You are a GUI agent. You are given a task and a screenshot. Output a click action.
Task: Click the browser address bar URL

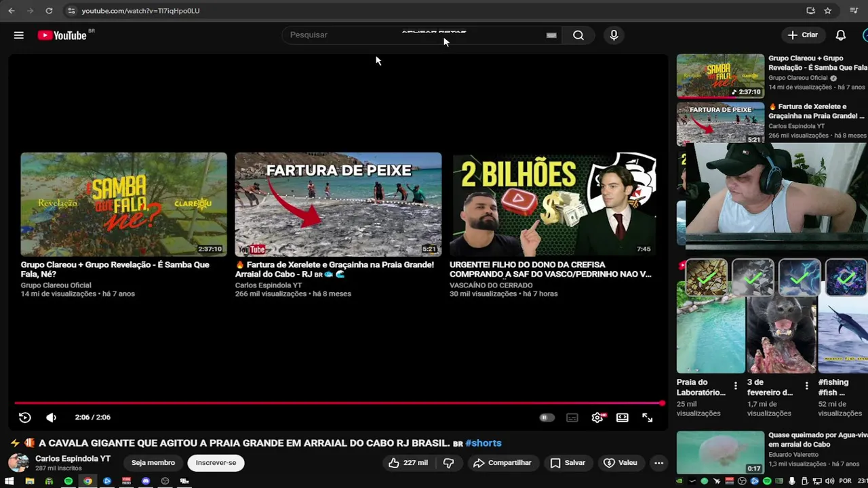pyautogui.click(x=140, y=11)
